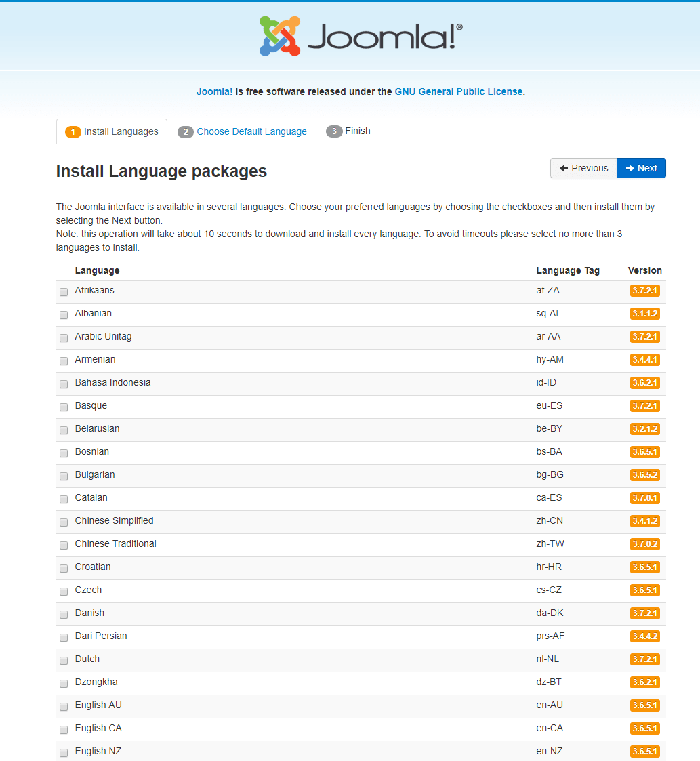The width and height of the screenshot is (700, 761).
Task: Go to the Finish step tab
Action: coord(348,131)
